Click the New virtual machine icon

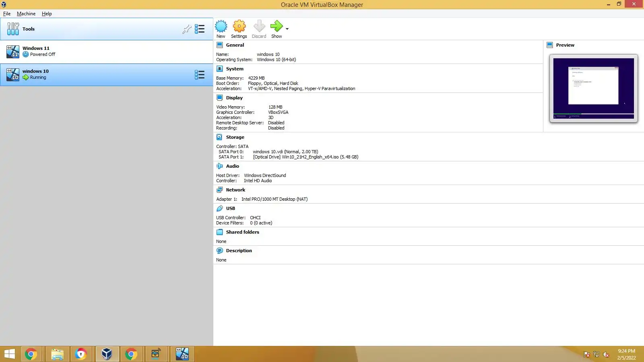[x=221, y=27]
